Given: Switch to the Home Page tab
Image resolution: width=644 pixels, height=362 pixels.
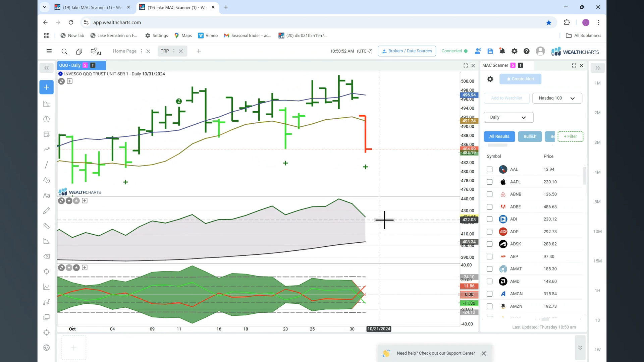Looking at the screenshot, I should pyautogui.click(x=124, y=51).
